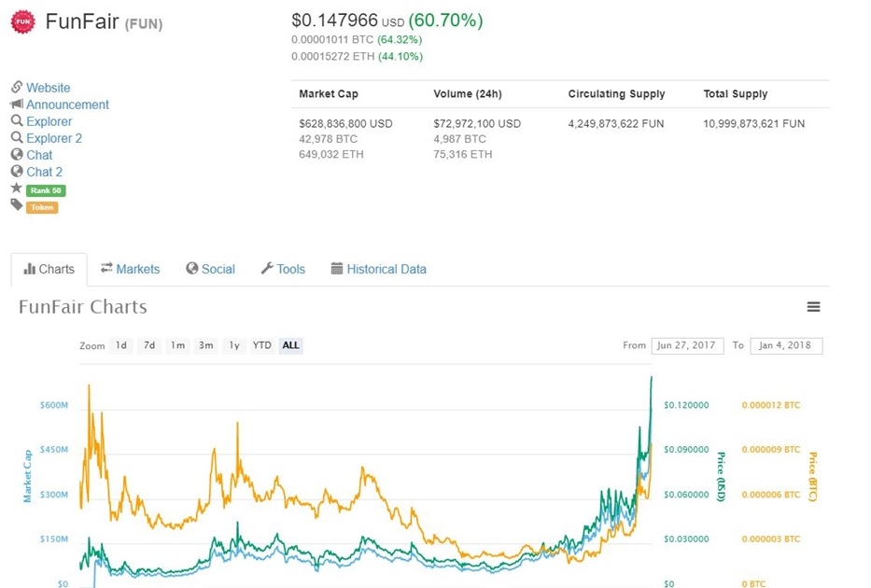
Task: Click the magnifier icon beside Explorer
Action: (17, 120)
